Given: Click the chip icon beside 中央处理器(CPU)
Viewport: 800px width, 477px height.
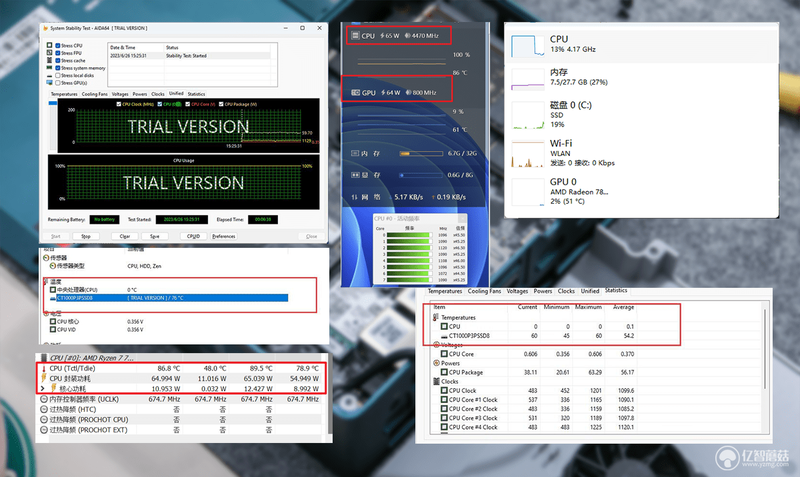Looking at the screenshot, I should point(53,289).
